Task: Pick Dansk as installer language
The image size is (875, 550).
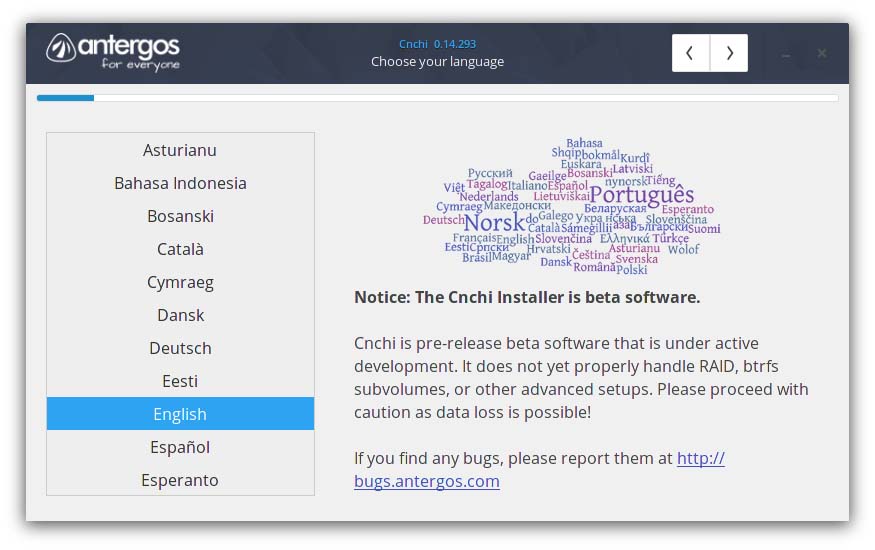Action: pyautogui.click(x=180, y=315)
